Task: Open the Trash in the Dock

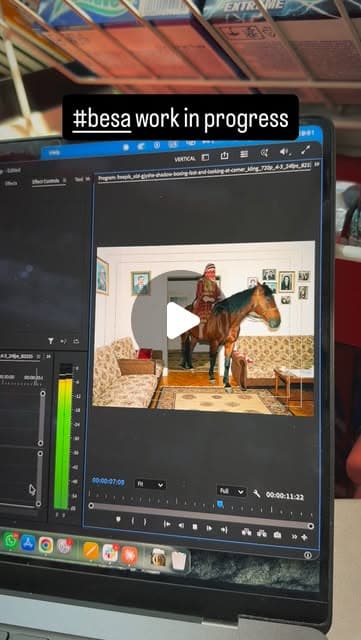Action: pos(178,560)
